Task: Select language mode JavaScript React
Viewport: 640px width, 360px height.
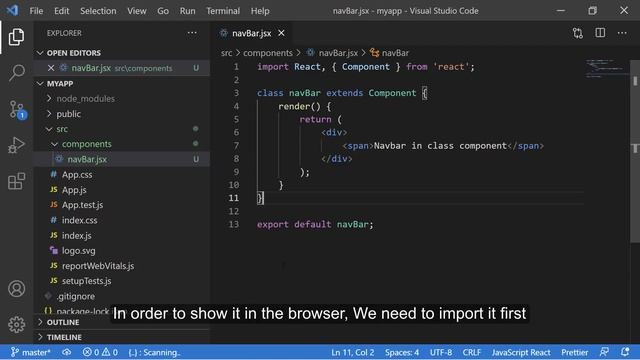Action: (521, 352)
